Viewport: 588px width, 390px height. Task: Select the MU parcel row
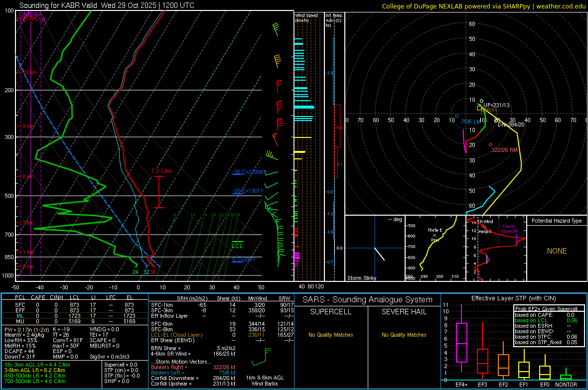(75, 321)
